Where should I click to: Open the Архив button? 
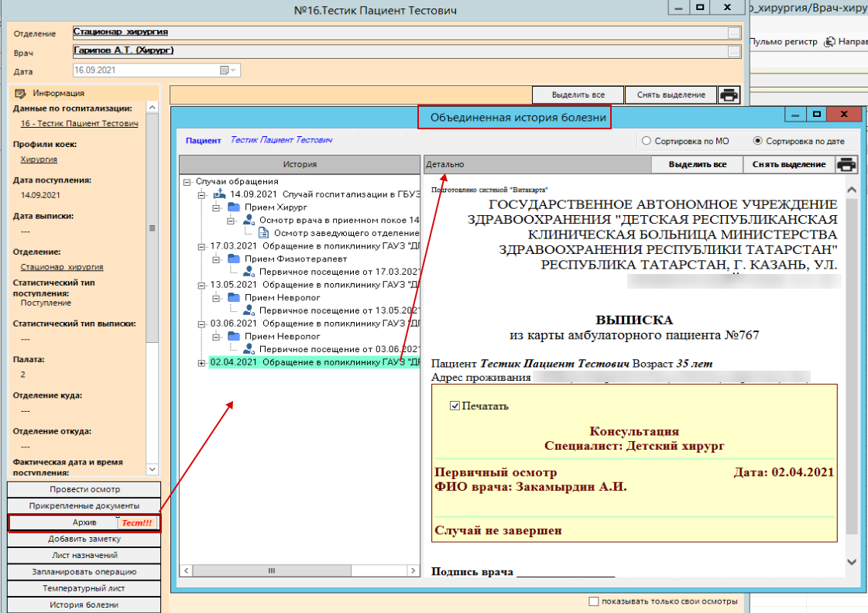point(84,522)
